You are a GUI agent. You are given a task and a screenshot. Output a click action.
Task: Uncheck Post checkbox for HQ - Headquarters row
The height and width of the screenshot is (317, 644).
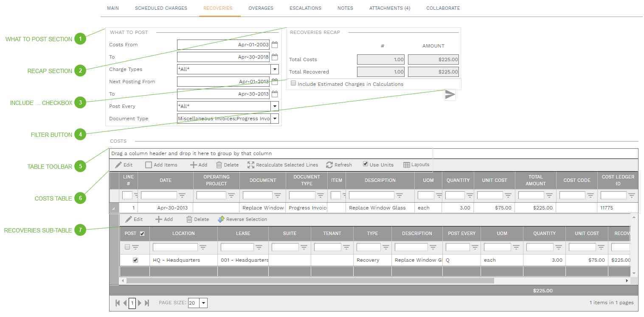coord(135,260)
